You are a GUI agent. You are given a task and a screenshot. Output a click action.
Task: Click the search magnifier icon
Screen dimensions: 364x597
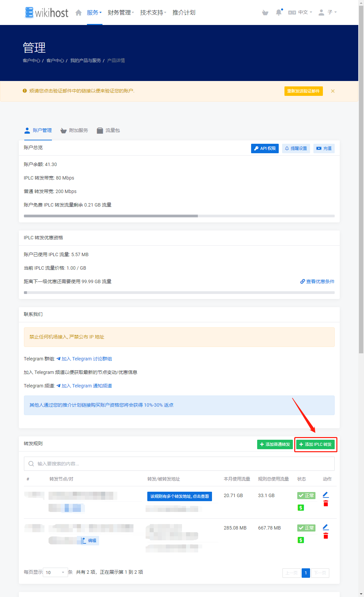coord(31,464)
